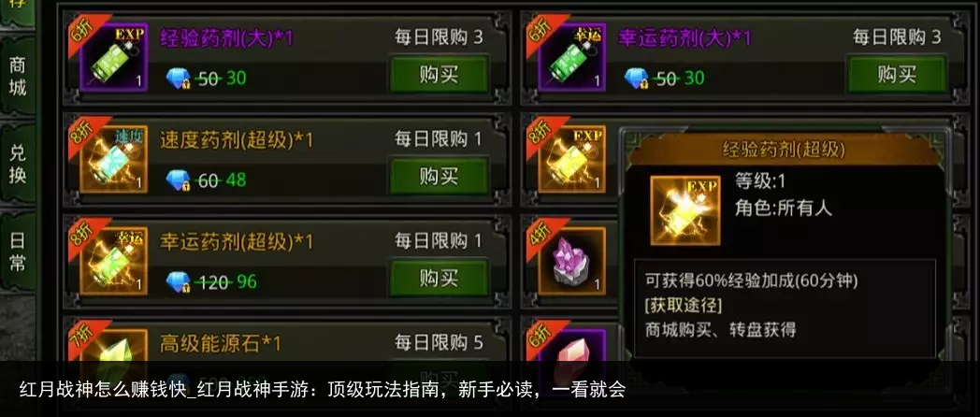Click 购买 for the 幸运药剂(超级)

pyautogui.click(x=439, y=279)
